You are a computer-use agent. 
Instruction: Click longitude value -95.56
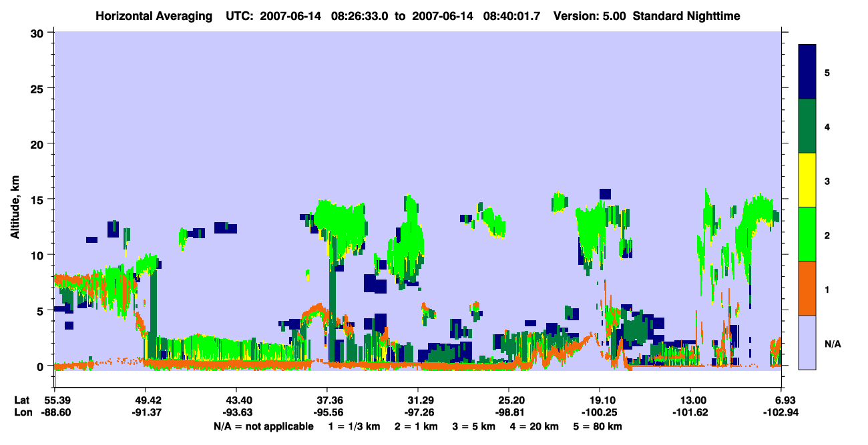coord(327,412)
